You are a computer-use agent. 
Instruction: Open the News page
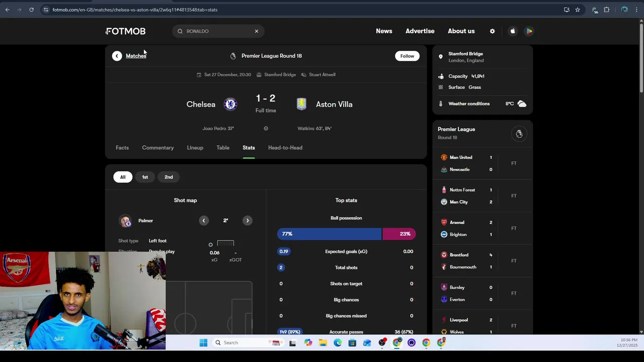pyautogui.click(x=384, y=31)
